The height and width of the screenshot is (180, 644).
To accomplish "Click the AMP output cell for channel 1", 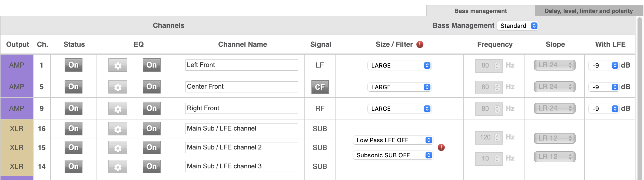I will pyautogui.click(x=17, y=65).
